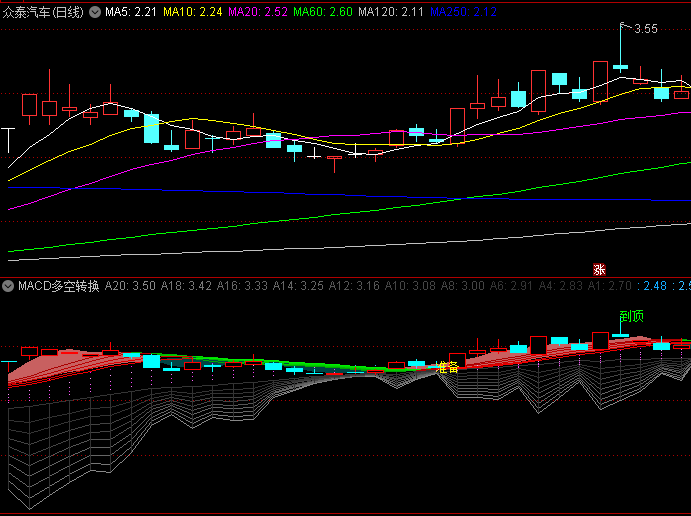Select the MA120: 2.11 label
The width and height of the screenshot is (691, 516).
[x=392, y=13]
